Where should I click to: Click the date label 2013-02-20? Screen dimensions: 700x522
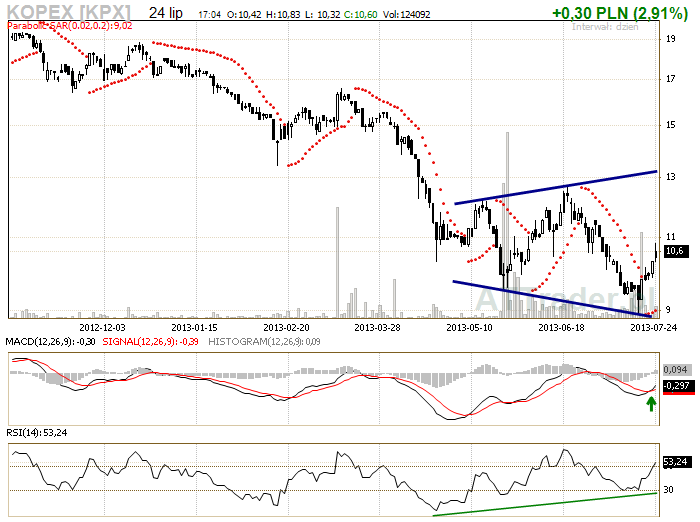(286, 327)
